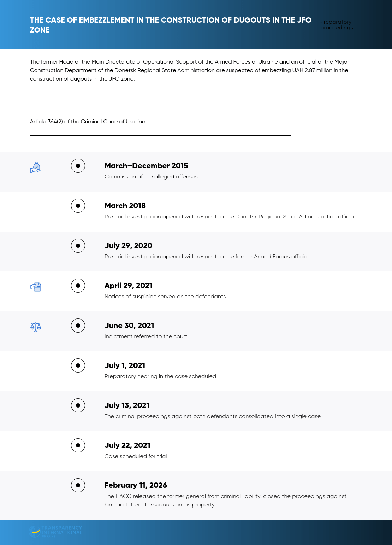Screen dimensions: 392x545
Task: Select the March 2018 timeline marker
Action: (78, 206)
